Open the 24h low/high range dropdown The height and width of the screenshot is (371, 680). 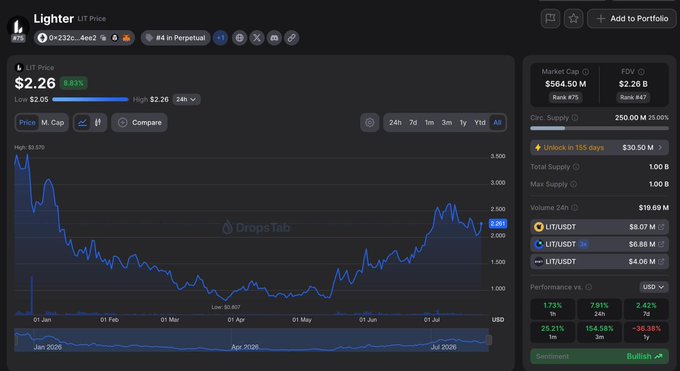point(186,99)
